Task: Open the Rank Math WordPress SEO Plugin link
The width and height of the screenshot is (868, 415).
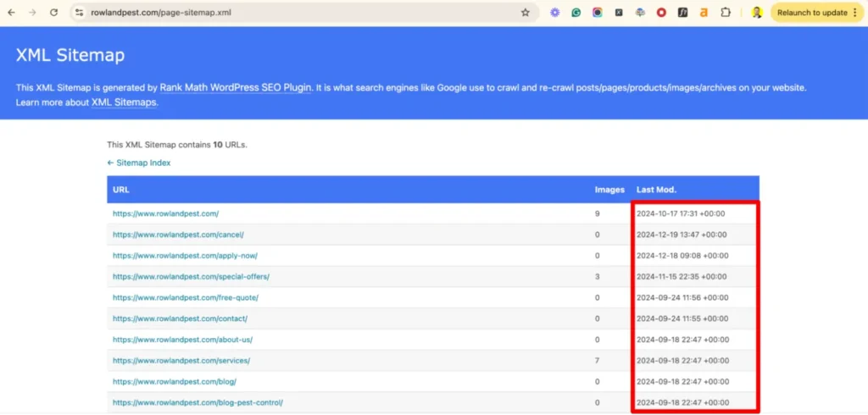Action: coord(235,87)
